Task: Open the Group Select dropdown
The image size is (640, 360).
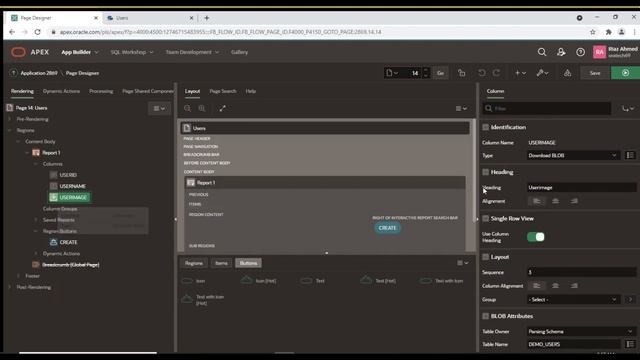Action: 573,300
